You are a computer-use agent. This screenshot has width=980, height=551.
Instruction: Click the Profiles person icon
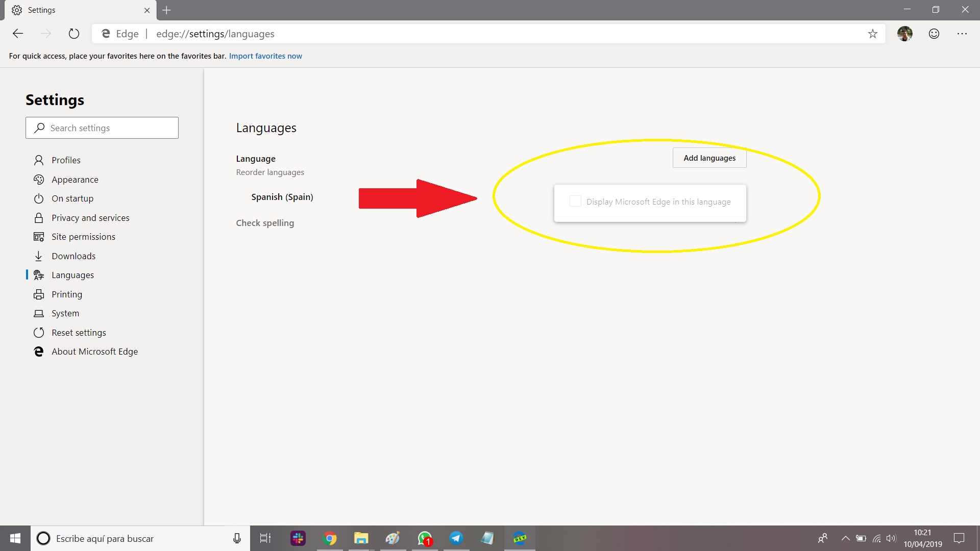pos(39,160)
